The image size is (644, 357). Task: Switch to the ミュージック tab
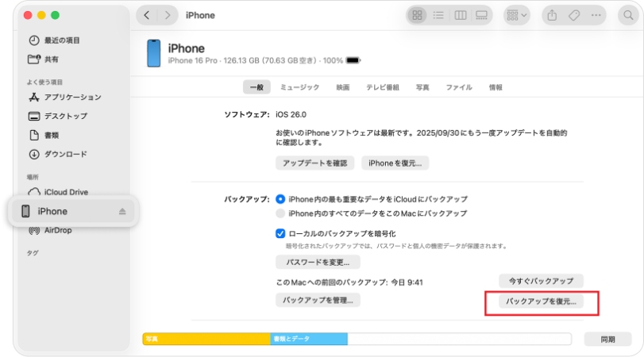(x=299, y=87)
